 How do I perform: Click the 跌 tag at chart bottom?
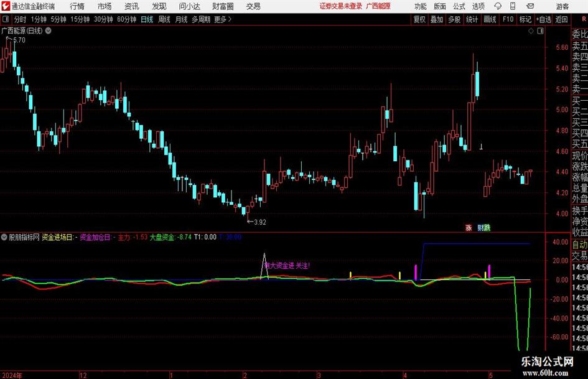pyautogui.click(x=487, y=227)
